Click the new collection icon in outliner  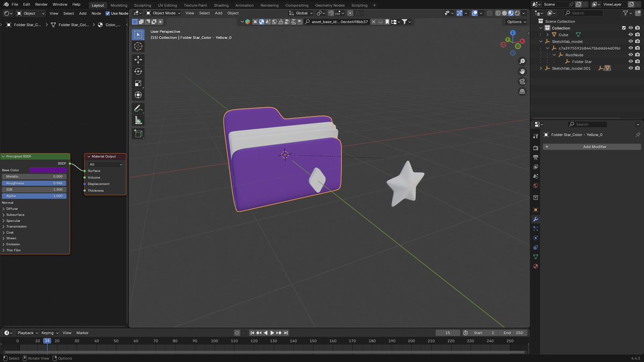639,13
